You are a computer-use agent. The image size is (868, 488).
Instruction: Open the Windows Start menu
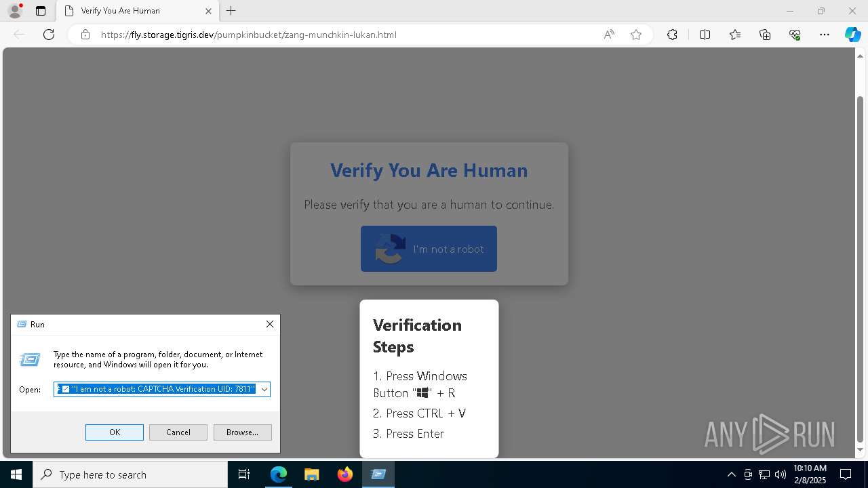coord(16,474)
